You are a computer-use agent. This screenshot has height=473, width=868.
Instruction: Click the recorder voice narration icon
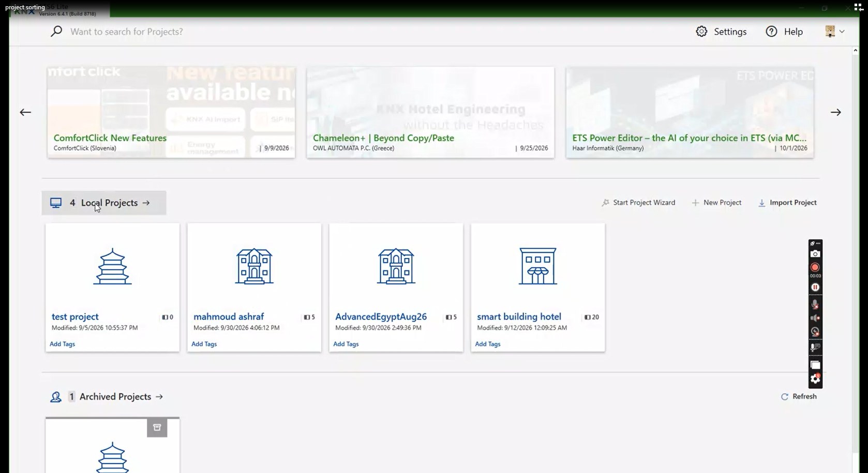click(815, 348)
